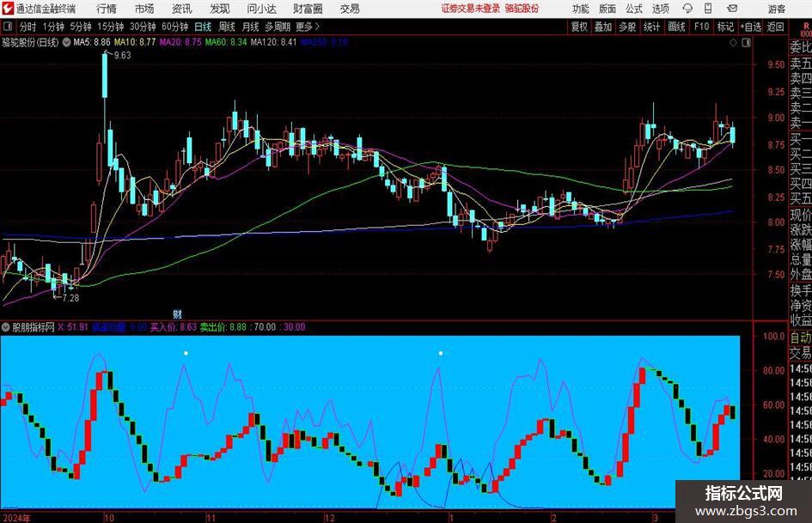Click the MA20: 8.75 label

(x=180, y=42)
